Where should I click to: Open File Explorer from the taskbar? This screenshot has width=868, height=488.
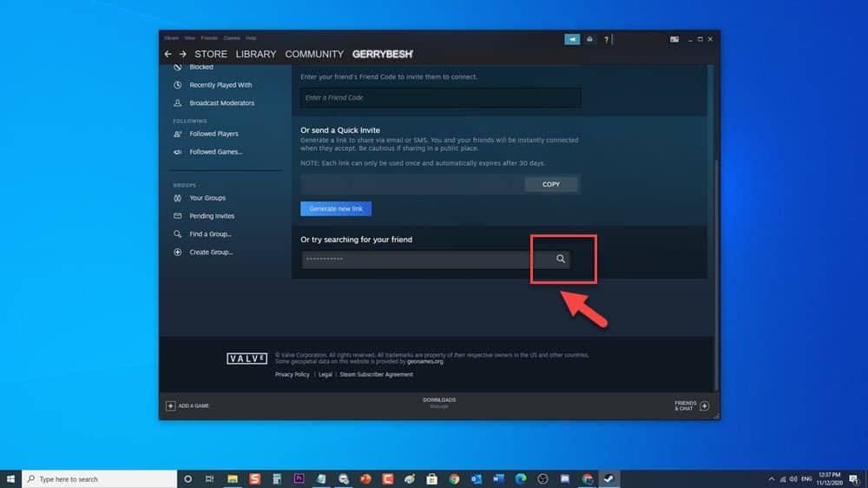(x=233, y=479)
